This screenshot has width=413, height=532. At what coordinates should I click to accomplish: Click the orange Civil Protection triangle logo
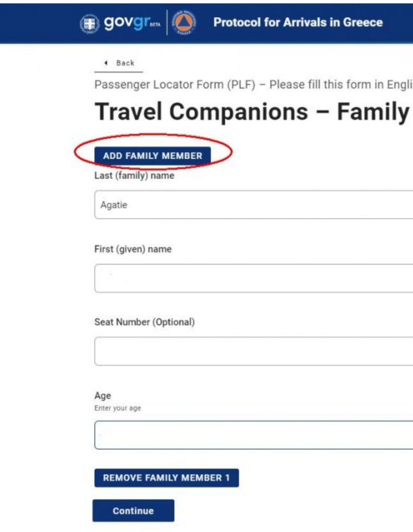pos(184,23)
